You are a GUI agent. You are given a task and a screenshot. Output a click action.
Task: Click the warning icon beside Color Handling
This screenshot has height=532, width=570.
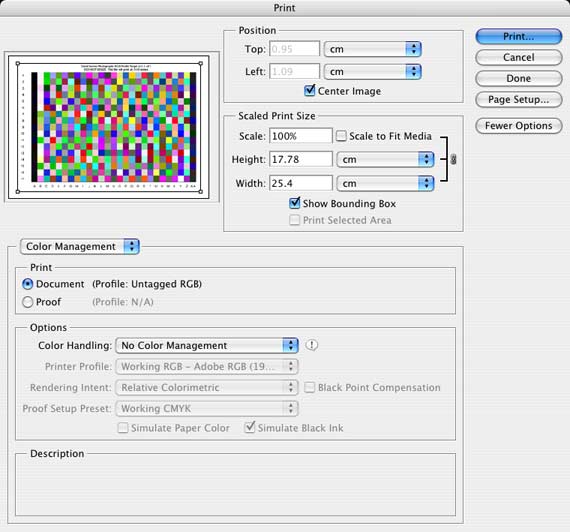pyautogui.click(x=311, y=345)
